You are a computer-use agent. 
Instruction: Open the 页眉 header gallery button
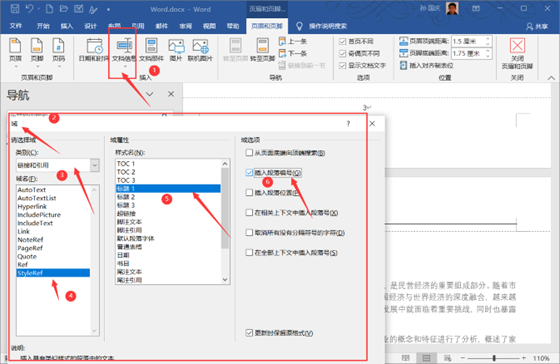(x=15, y=52)
